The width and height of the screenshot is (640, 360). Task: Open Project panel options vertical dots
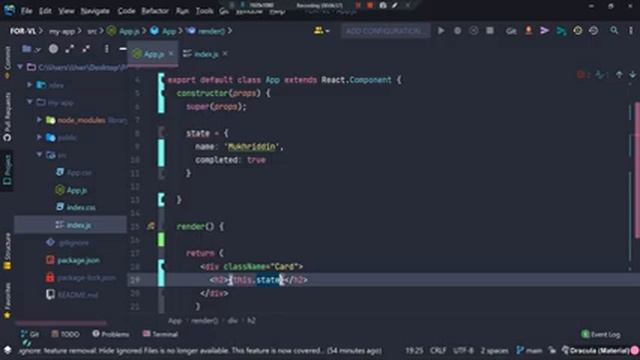tap(107, 49)
